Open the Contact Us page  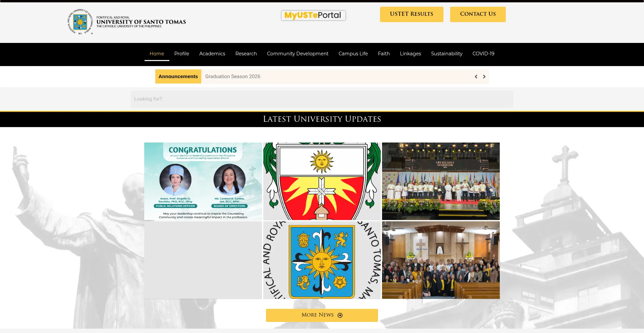478,14
